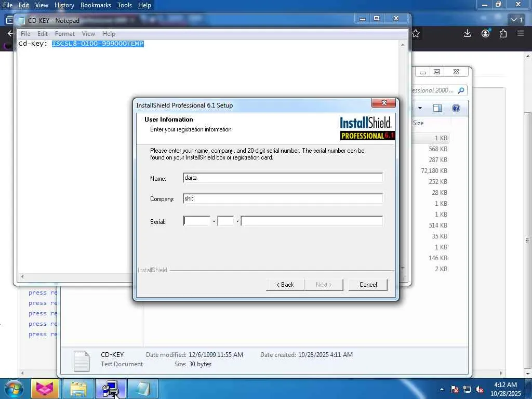Toggle the Explorer preview pane icon
This screenshot has height=399, width=532.
point(437,108)
